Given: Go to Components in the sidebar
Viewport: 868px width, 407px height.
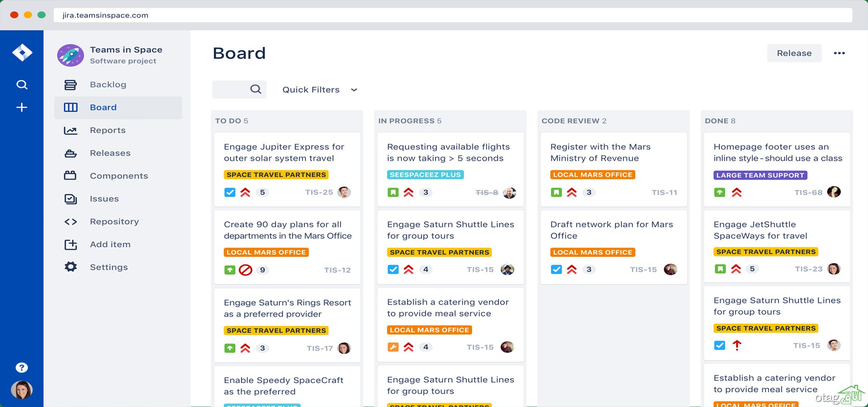Looking at the screenshot, I should click(x=118, y=176).
